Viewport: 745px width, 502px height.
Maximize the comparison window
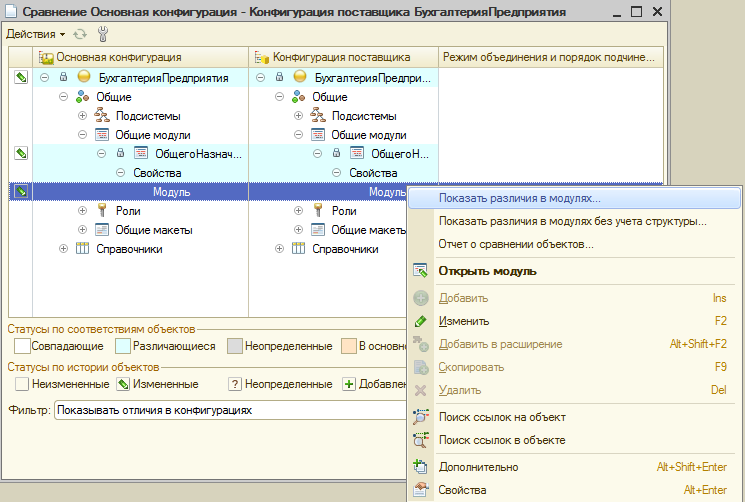click(x=636, y=12)
